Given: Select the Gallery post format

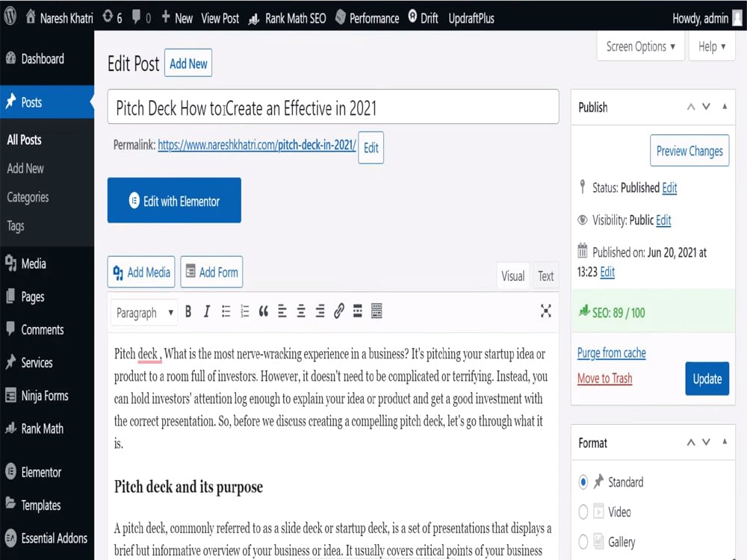Looking at the screenshot, I should coord(583,542).
